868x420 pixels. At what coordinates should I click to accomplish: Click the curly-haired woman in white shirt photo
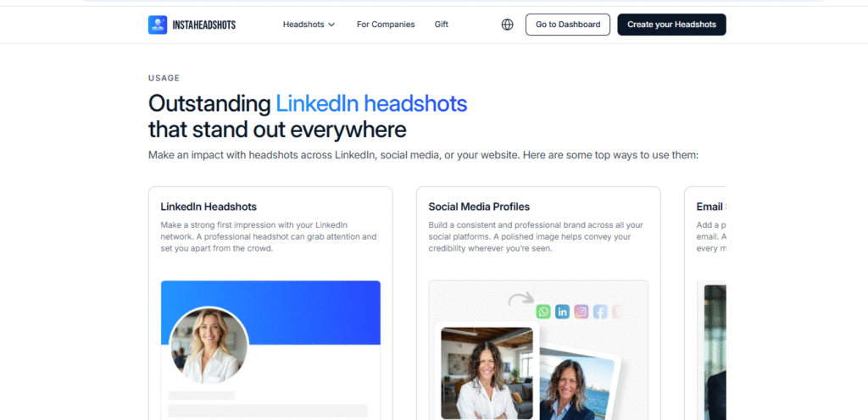point(487,373)
